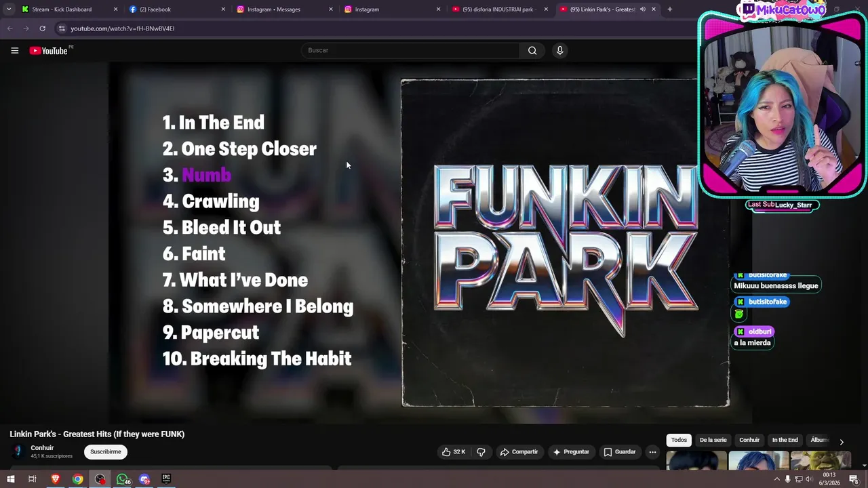Viewport: 868px width, 488px height.
Task: Open the Windows Start menu
Action: (x=10, y=479)
